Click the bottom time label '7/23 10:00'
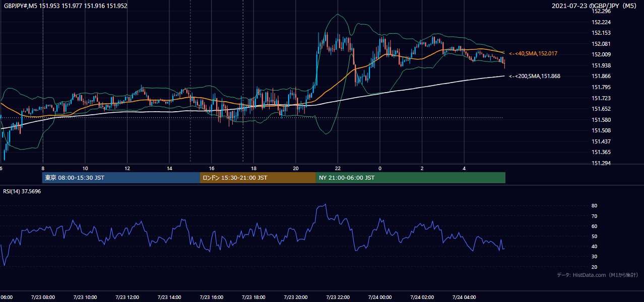Viewport: 644px width, 302px height. tap(85, 297)
